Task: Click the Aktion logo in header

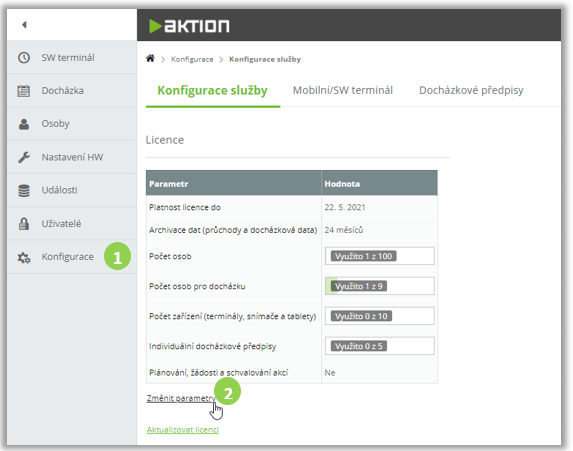Action: click(x=189, y=26)
